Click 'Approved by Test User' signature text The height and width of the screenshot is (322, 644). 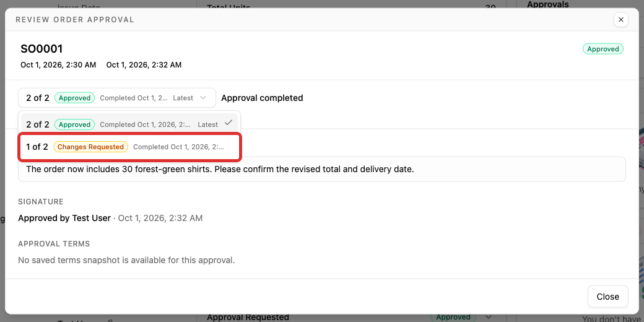(x=64, y=218)
